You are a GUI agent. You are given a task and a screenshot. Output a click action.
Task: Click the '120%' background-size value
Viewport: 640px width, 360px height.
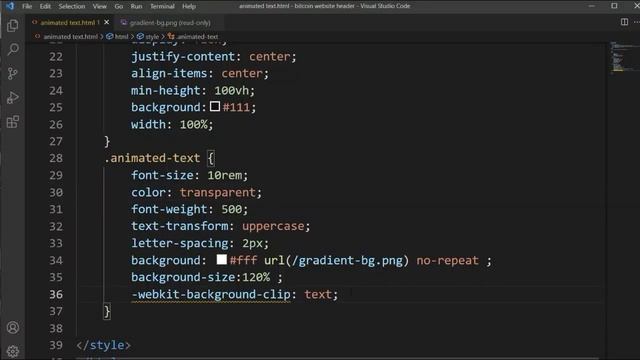pyautogui.click(x=256, y=277)
